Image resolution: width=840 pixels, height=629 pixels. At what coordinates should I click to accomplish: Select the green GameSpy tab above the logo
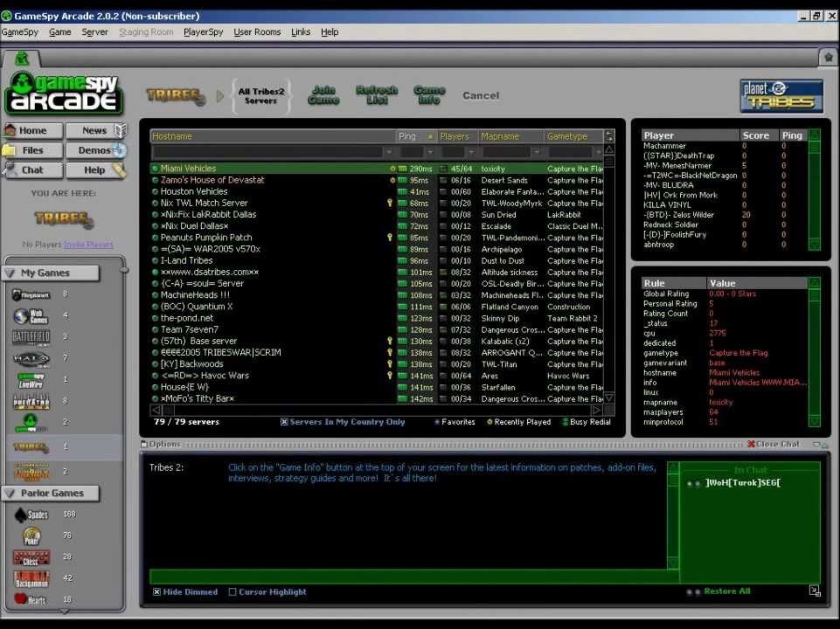22,58
